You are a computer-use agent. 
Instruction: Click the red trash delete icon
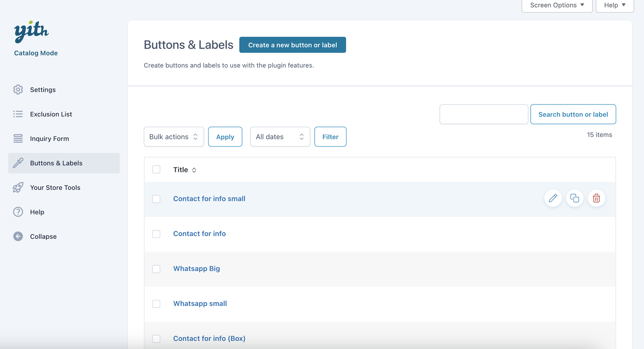(596, 198)
